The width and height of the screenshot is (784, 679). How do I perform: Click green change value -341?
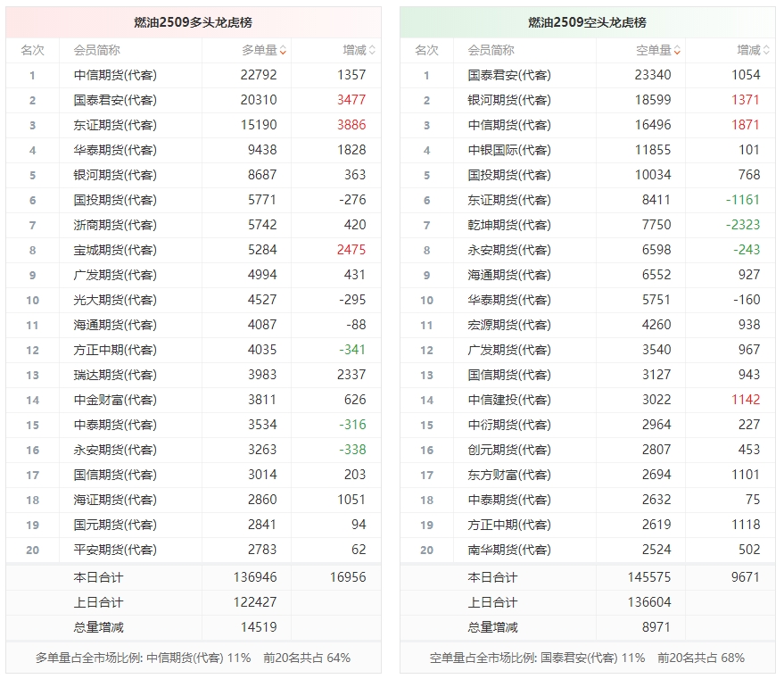(x=352, y=350)
